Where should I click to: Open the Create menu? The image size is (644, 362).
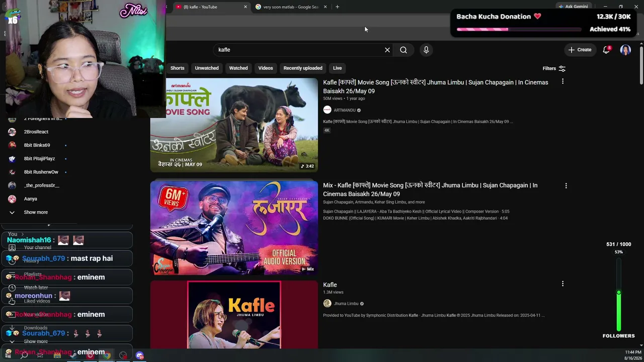coord(580,50)
